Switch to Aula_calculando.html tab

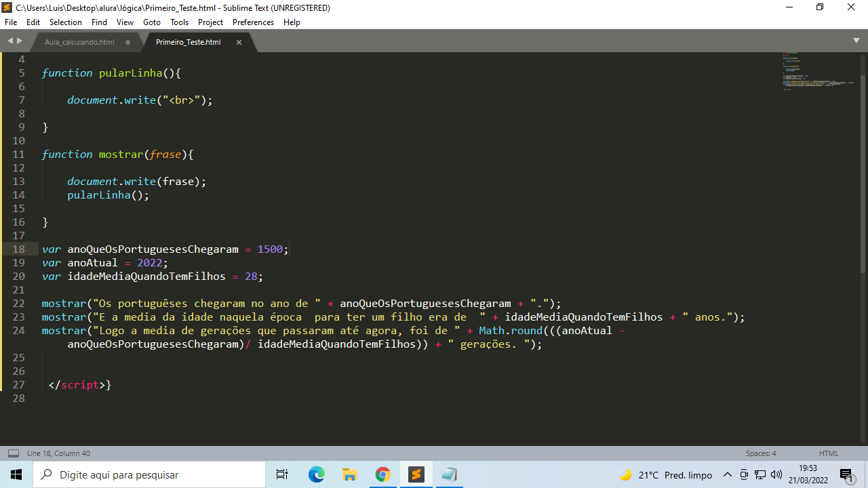point(79,42)
